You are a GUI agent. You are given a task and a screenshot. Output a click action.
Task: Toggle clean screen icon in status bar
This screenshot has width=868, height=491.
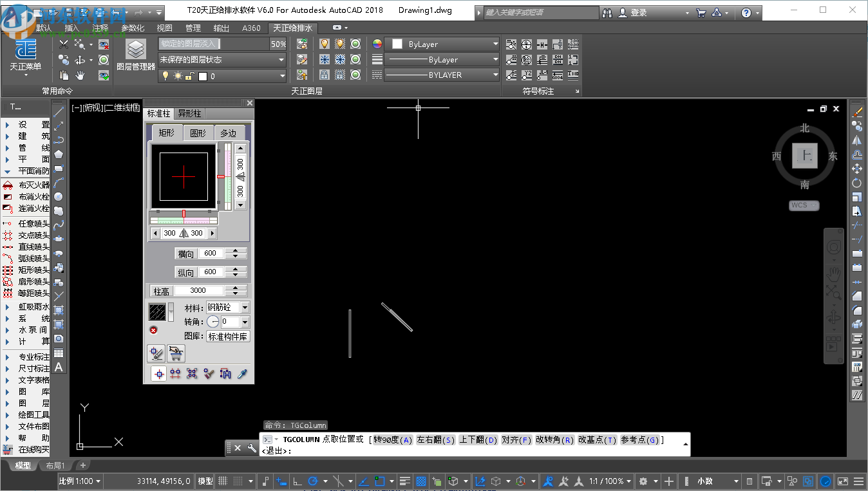pyautogui.click(x=842, y=481)
